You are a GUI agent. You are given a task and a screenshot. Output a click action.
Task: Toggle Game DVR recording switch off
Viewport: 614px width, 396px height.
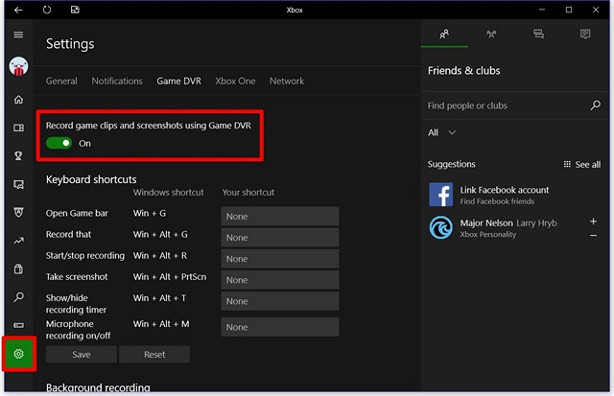(59, 143)
